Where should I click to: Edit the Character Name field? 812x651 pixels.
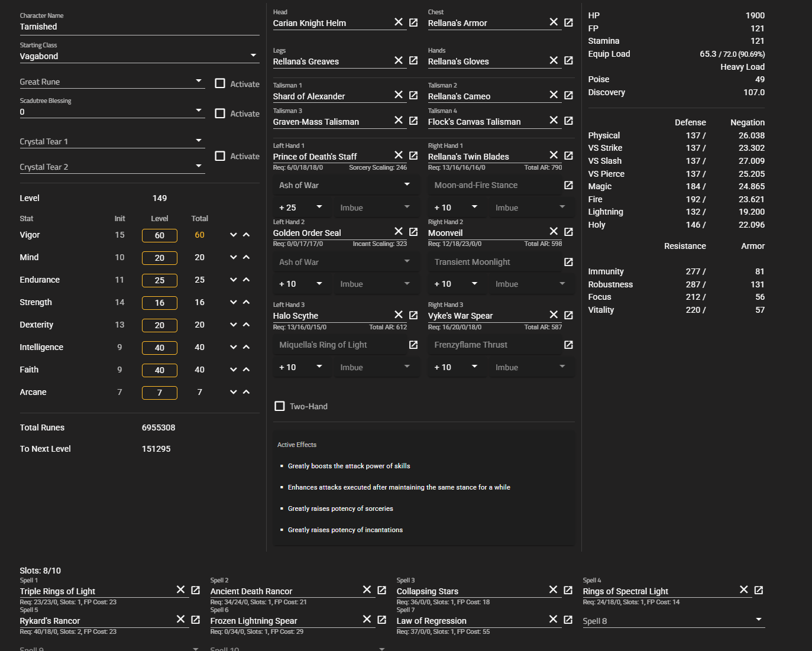coord(140,27)
